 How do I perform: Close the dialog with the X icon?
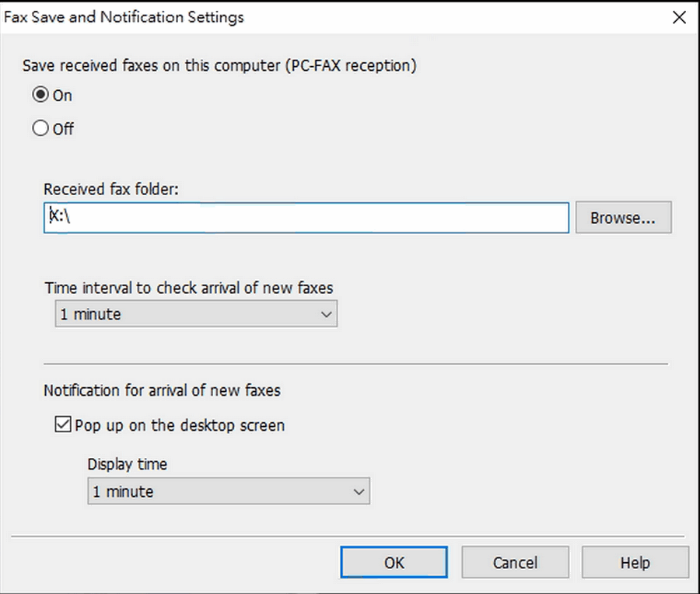[678, 17]
